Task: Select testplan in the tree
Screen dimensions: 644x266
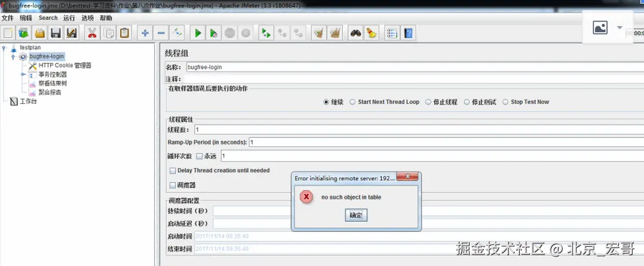Action: click(x=30, y=48)
